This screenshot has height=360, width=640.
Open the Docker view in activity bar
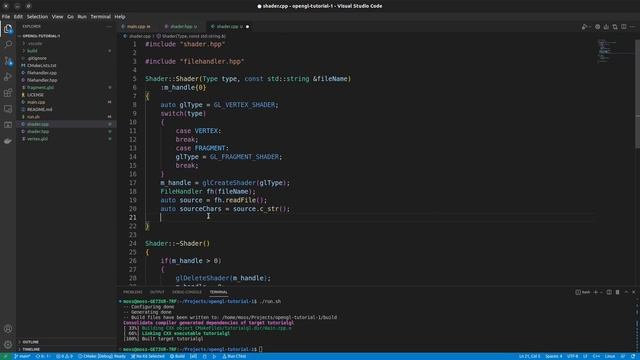click(8, 141)
